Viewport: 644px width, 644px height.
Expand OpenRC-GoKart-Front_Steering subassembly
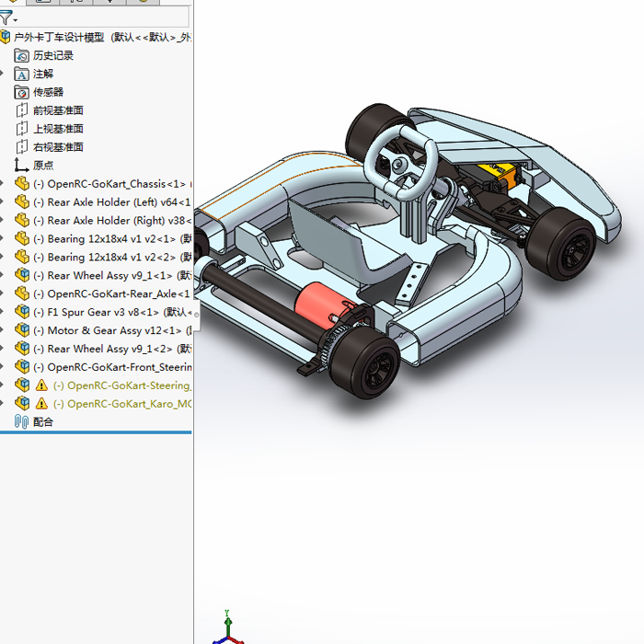point(2,367)
